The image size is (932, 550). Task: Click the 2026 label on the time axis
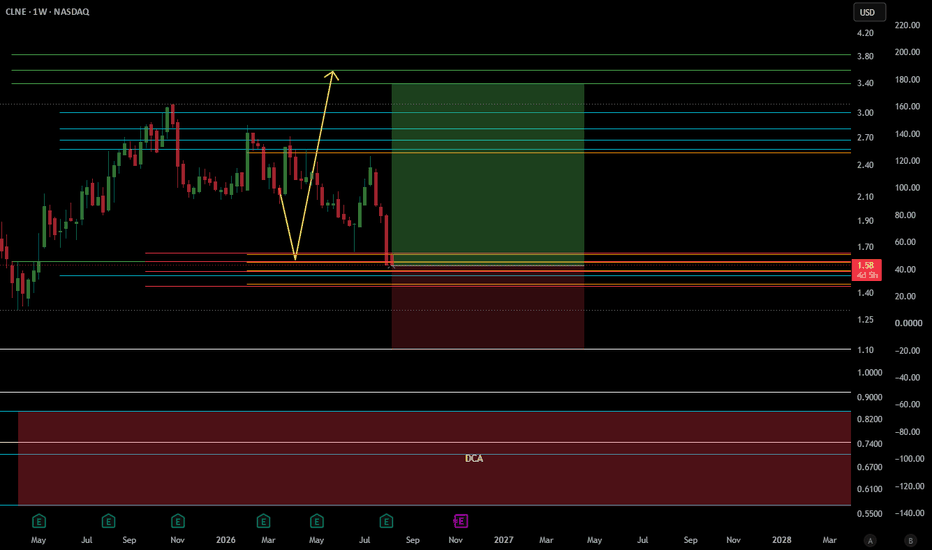(x=225, y=540)
